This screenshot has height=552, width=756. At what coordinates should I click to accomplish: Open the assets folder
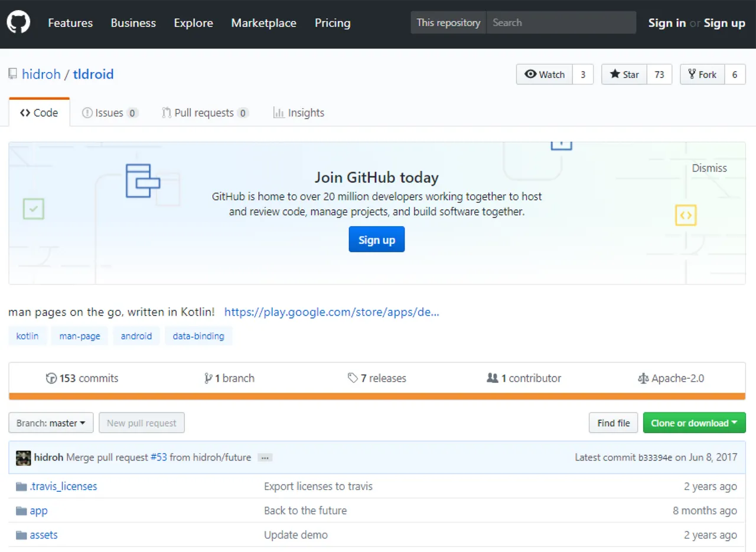(x=44, y=535)
